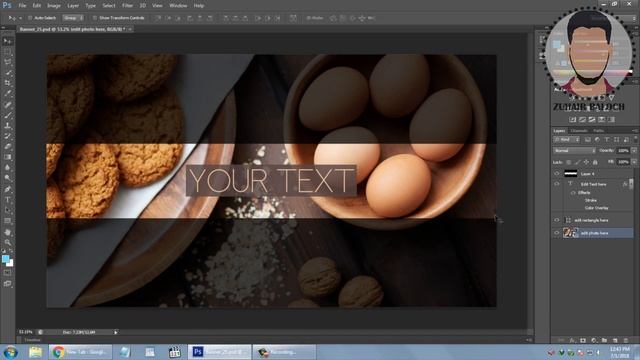The height and width of the screenshot is (360, 640).
Task: Click the lock position icon
Action: pos(586,162)
